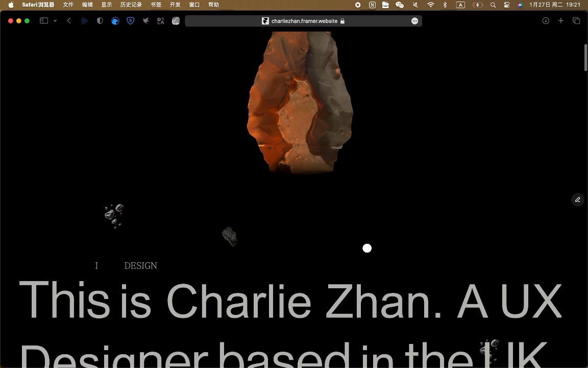Viewport: 588px width, 368px height.
Task: Click the orange flint stone 3D image
Action: click(300, 102)
